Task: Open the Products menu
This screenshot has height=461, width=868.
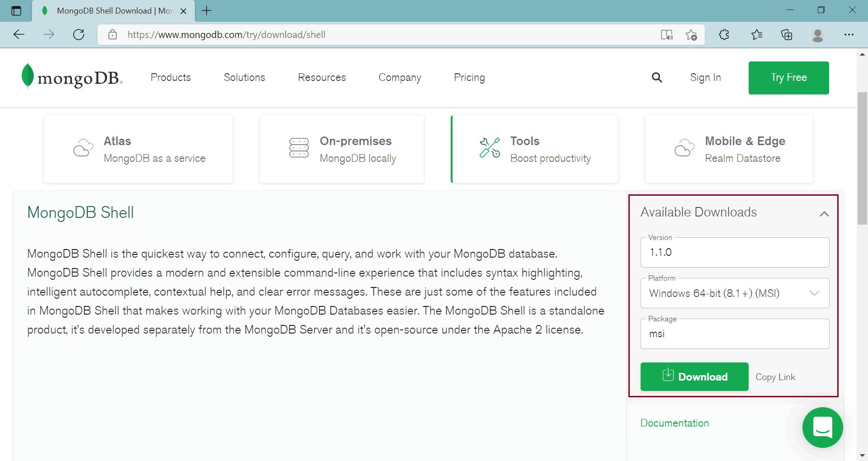Action: click(x=170, y=77)
